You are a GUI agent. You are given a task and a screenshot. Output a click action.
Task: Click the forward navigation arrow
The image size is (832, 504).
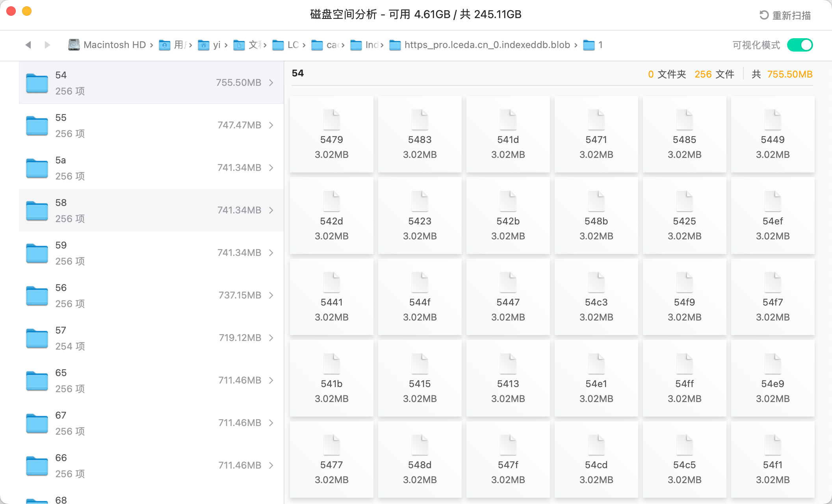click(47, 45)
